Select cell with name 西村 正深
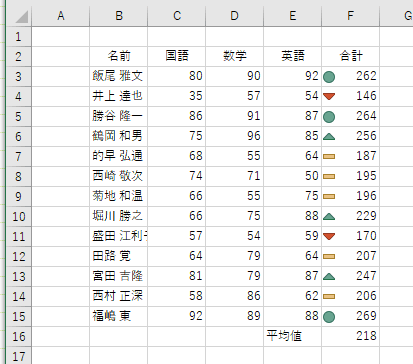 (x=119, y=296)
